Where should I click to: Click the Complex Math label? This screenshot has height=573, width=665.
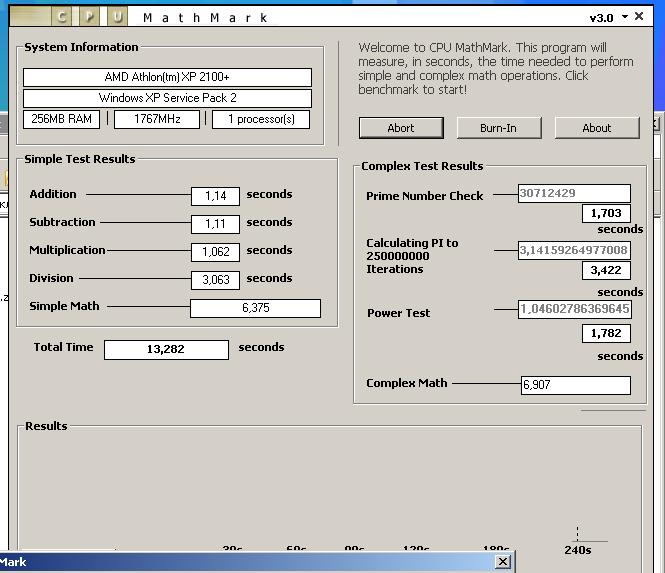click(x=407, y=383)
